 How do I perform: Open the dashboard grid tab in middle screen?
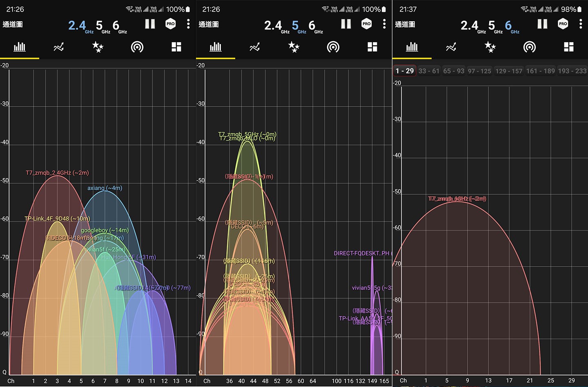click(372, 47)
